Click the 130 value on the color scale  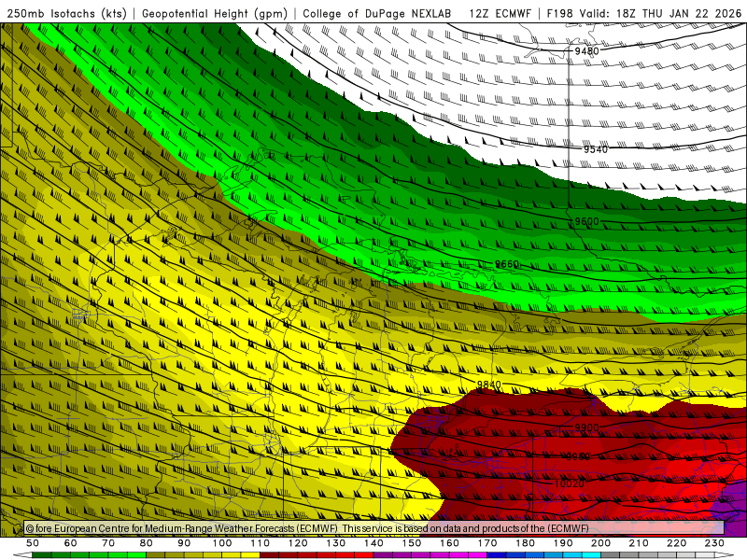(x=336, y=543)
